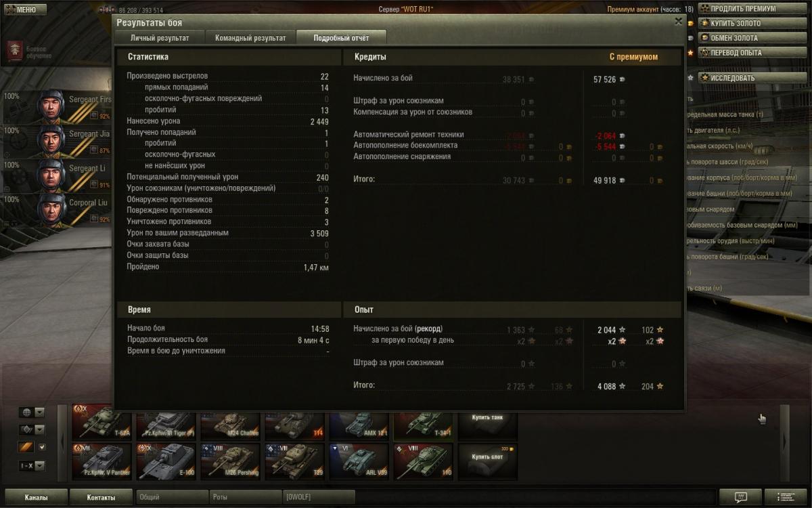Image resolution: width=812 pixels, height=508 pixels.
Task: Switch to the Личный результат tab
Action: pos(160,38)
